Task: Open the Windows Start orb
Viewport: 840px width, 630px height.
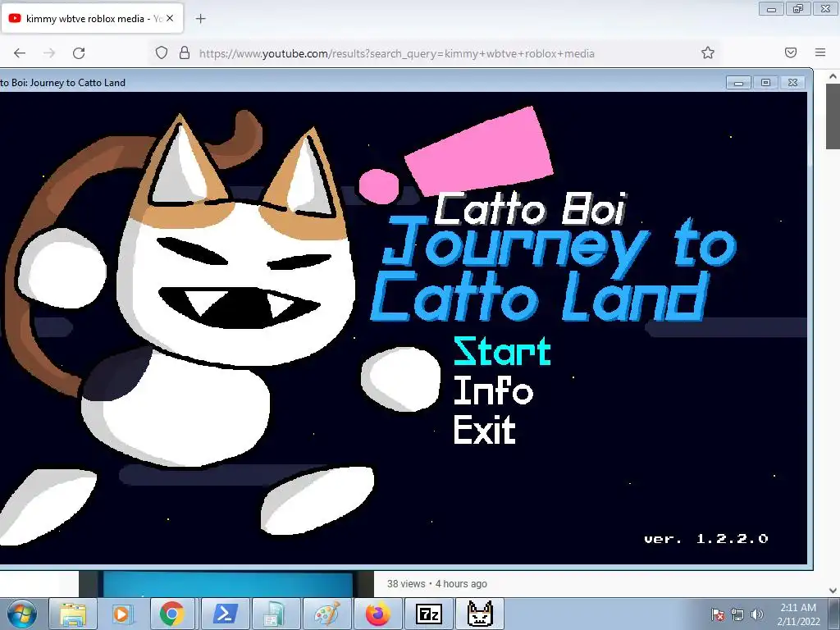Action: click(x=22, y=614)
